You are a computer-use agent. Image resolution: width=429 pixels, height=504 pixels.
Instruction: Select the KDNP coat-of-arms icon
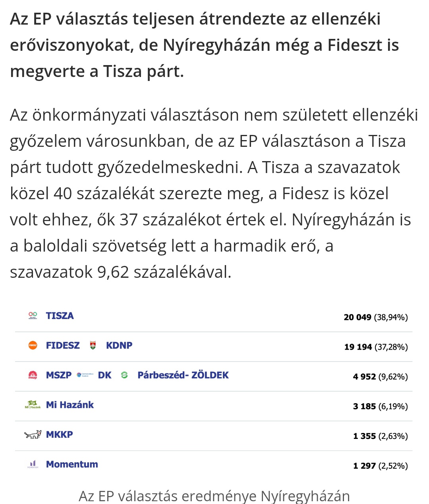pyautogui.click(x=93, y=346)
